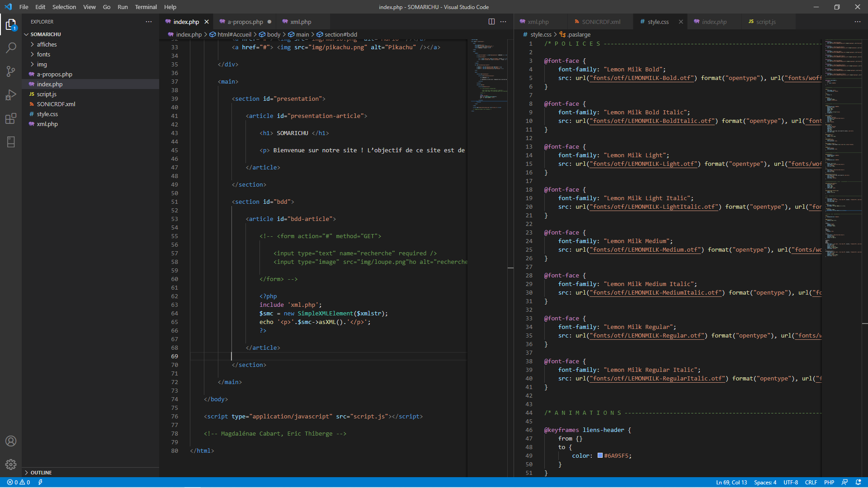Viewport: 868px width, 488px height.
Task: Click the #6A95F5 color swatch
Action: point(600,455)
